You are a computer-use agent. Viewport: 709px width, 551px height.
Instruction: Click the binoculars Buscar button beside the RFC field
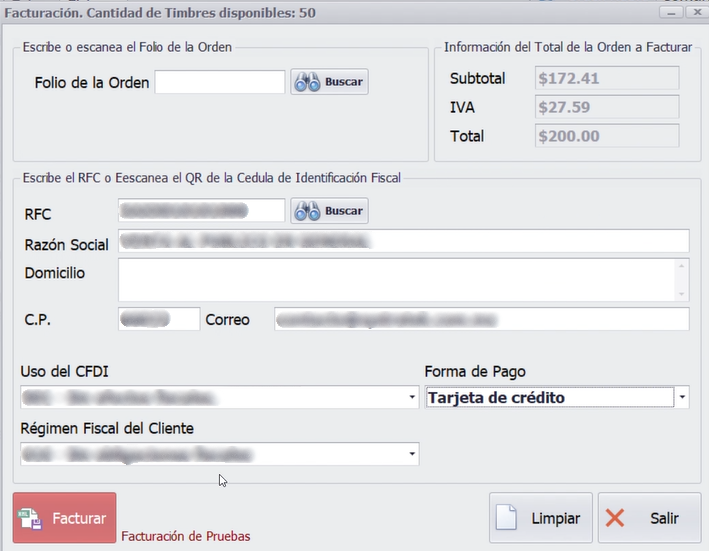click(329, 211)
